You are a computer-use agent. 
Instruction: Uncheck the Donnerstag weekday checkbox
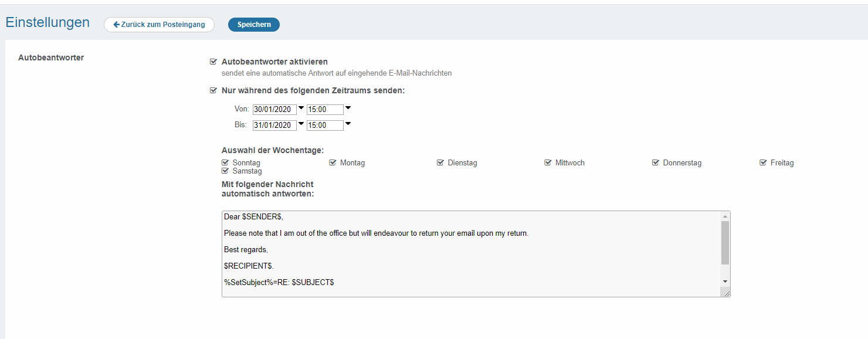tap(656, 162)
